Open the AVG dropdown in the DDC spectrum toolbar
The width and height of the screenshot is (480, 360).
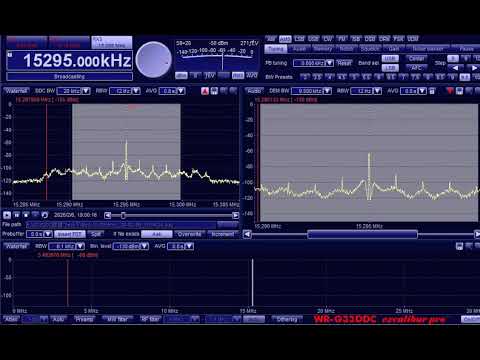[x=181, y=91]
